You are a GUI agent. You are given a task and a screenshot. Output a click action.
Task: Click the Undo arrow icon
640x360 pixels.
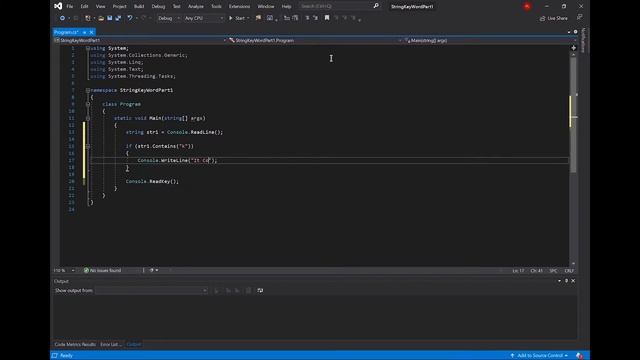(x=130, y=18)
